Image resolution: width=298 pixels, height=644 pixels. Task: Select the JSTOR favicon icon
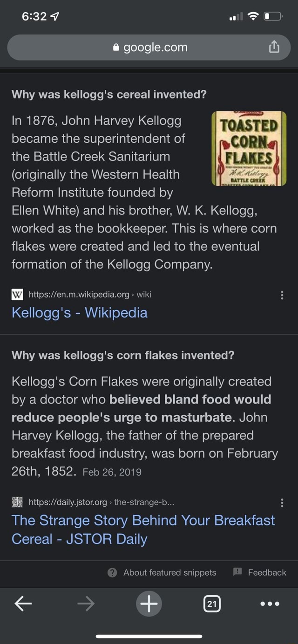17,502
